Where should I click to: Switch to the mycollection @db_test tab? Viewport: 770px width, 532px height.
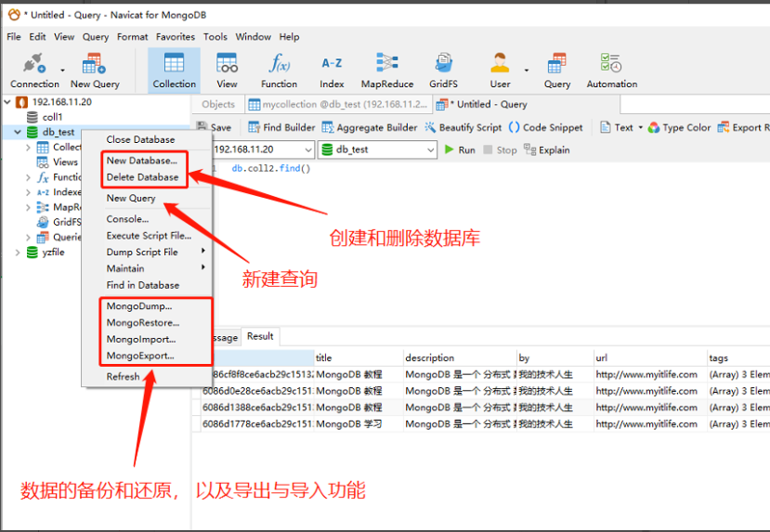tap(338, 105)
